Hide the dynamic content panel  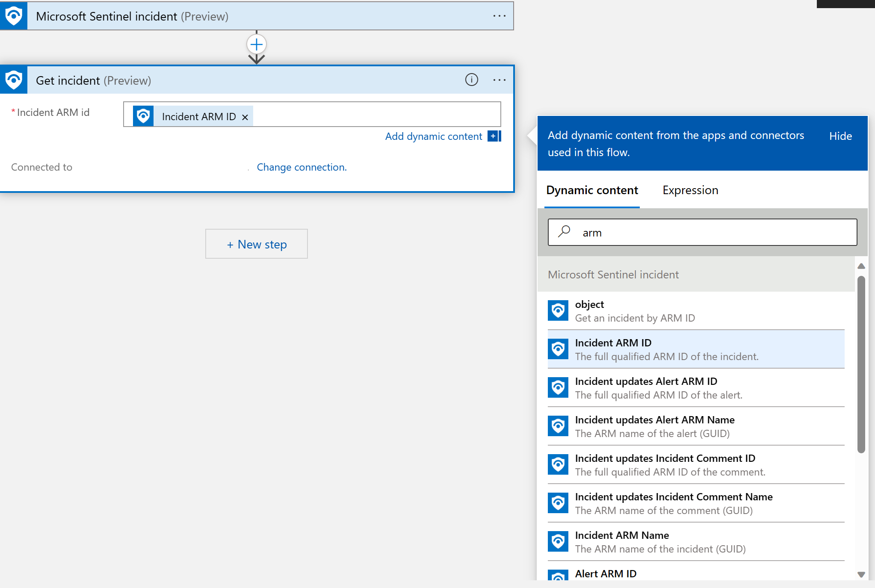840,136
